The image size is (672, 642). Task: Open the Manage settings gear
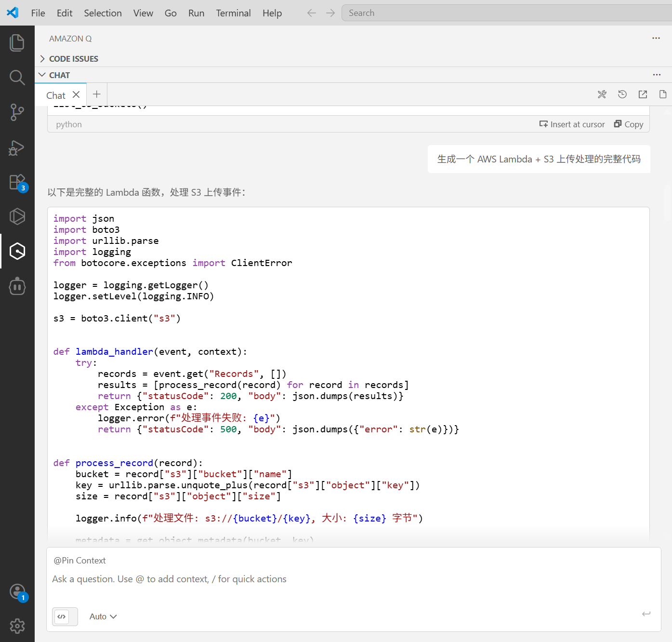coord(17,626)
